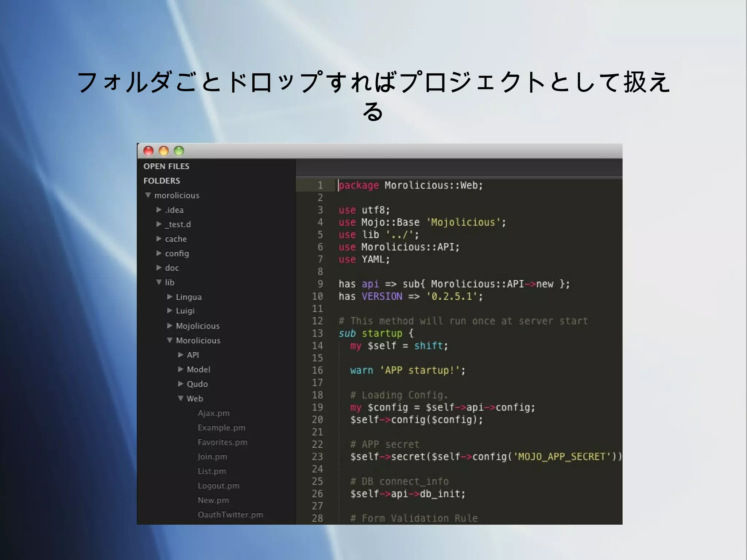Click the green zoom window button
The height and width of the screenshot is (560, 747).
[x=179, y=151]
